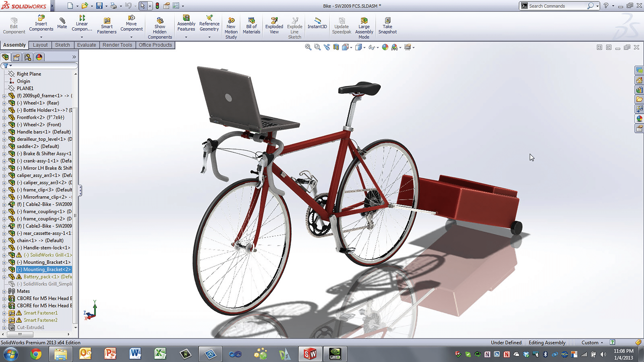Open the ConfigurationManager panel tab

point(28,57)
